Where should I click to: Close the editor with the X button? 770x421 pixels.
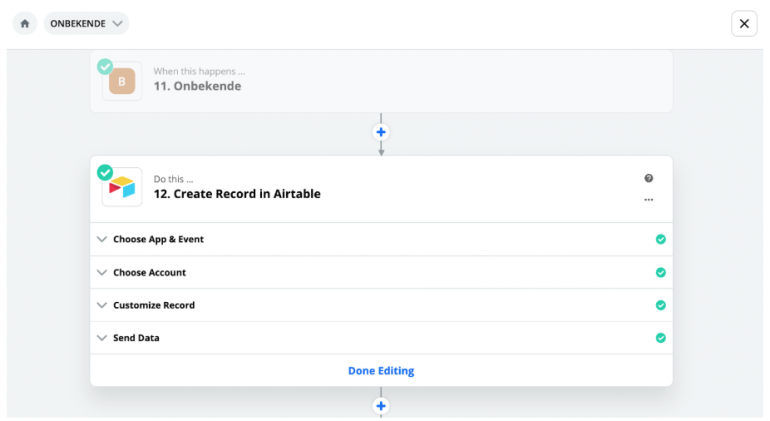(744, 24)
